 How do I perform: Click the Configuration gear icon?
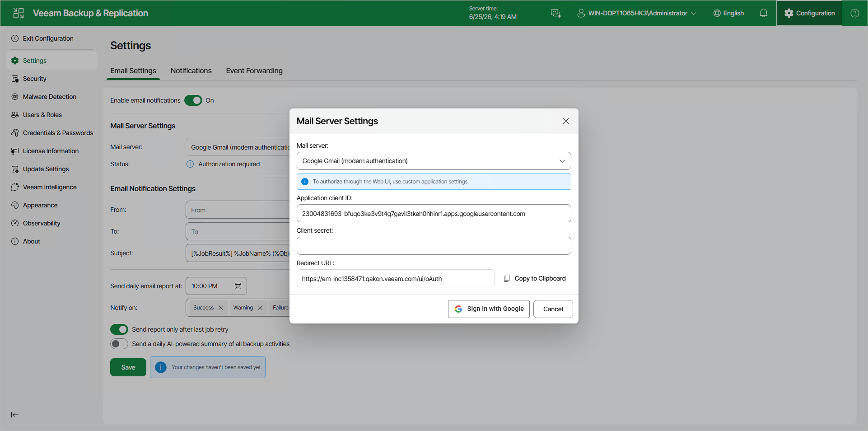pyautogui.click(x=789, y=13)
